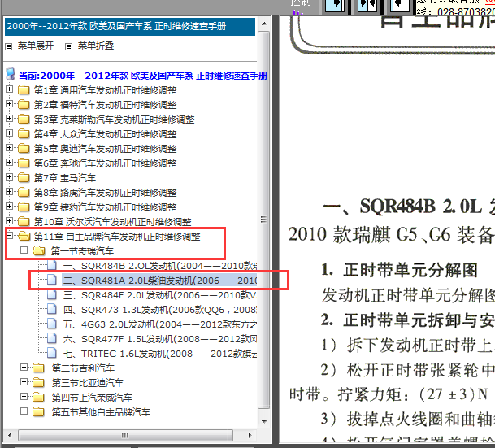
Task: Select 第10章 沃尔沃汽车发动机正时维修调整 label
Action: 112,222
